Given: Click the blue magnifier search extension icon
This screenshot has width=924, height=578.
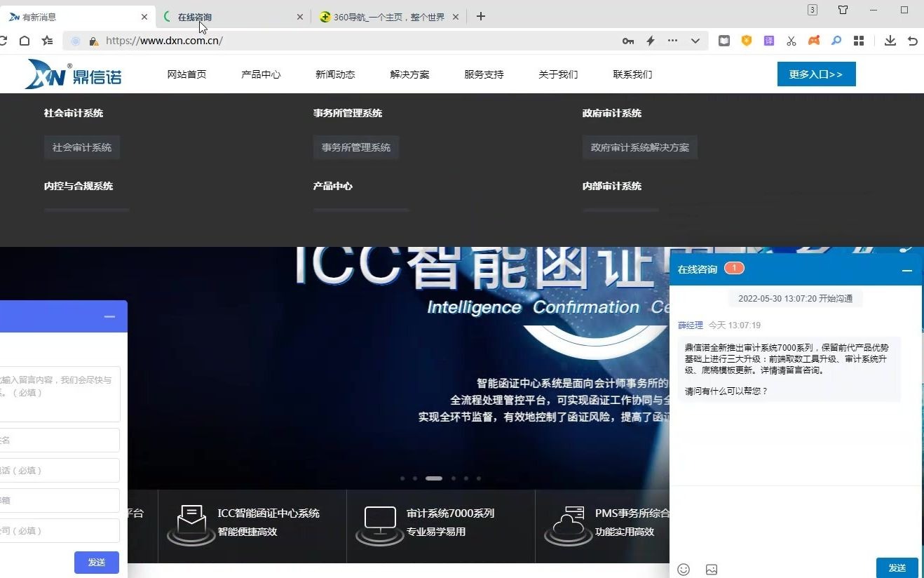Looking at the screenshot, I should [836, 41].
